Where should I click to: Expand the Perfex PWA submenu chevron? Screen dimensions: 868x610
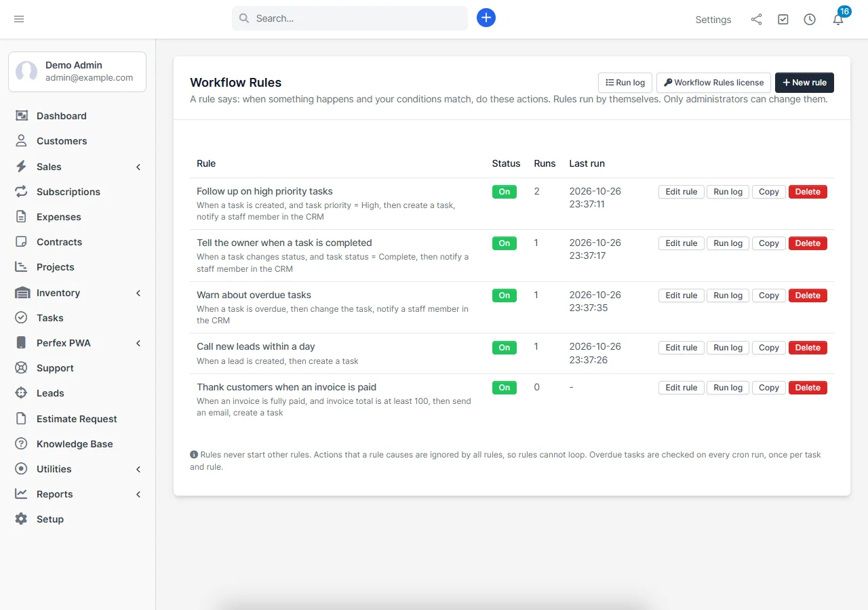(x=138, y=343)
